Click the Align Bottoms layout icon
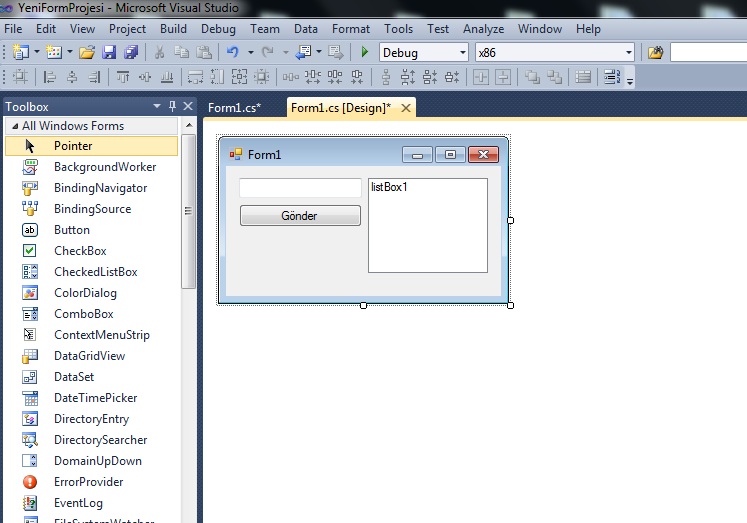Screen dimensions: 747x523 click(167, 77)
